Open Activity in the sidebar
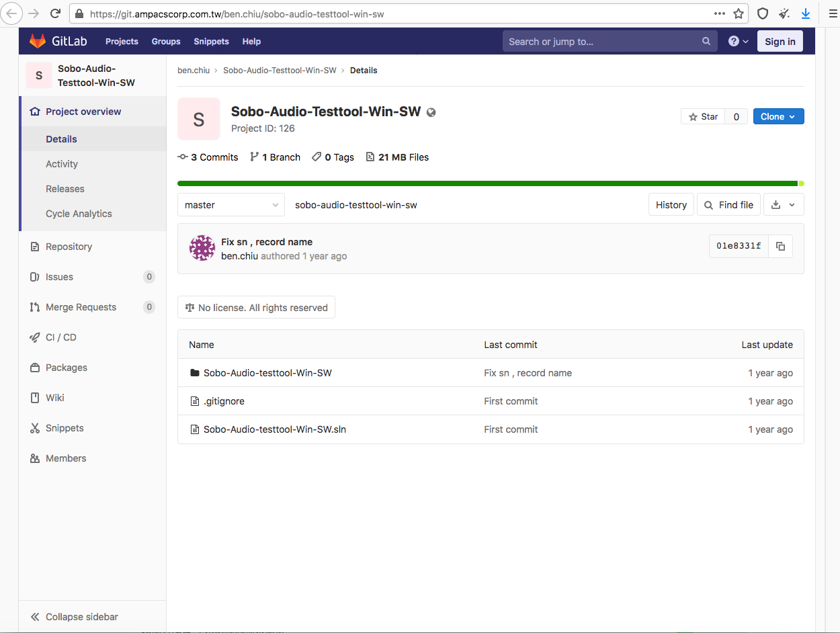 93,164
